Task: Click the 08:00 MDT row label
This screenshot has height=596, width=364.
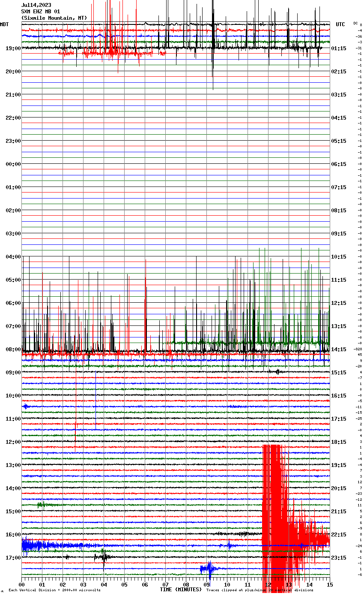Action: pos(13,349)
